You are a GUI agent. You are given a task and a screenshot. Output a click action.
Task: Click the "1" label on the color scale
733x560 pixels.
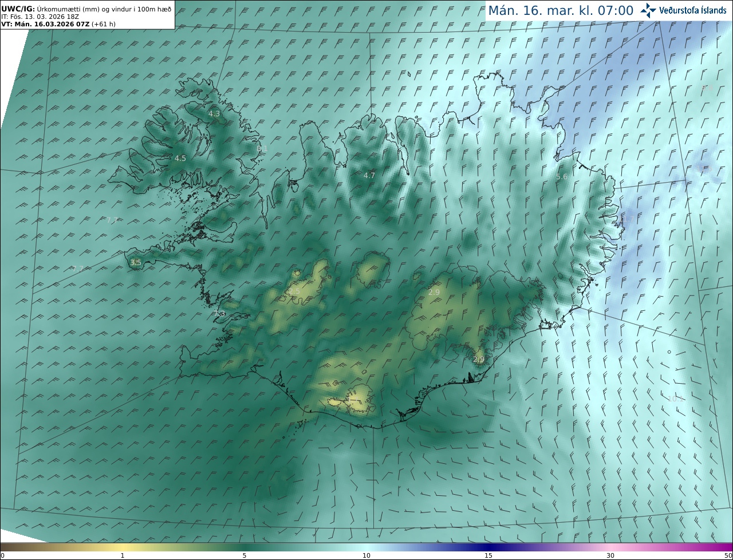pos(123,555)
